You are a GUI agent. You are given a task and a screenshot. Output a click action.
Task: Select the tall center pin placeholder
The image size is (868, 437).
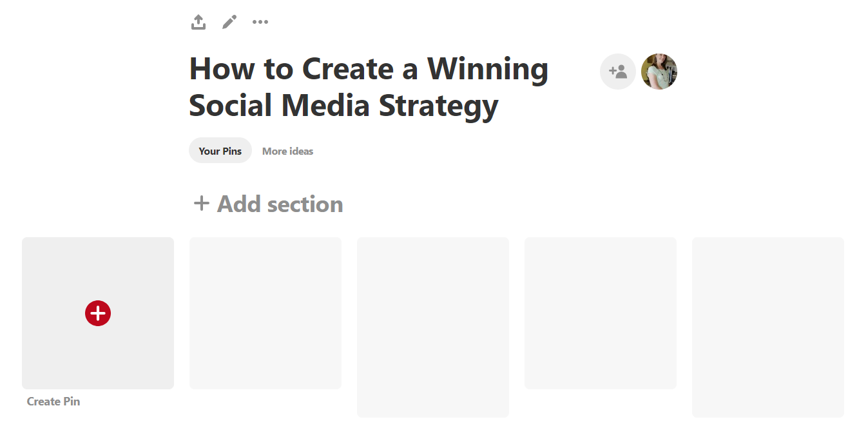432,326
